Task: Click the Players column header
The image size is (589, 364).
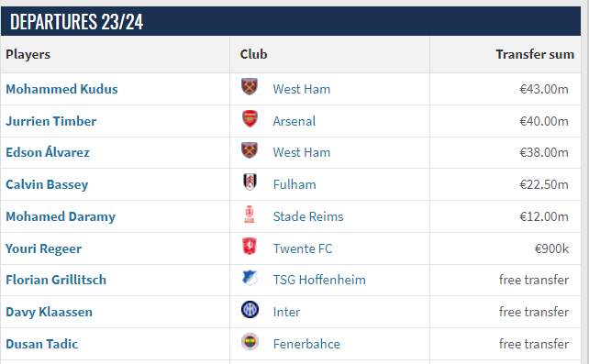Action: coord(28,54)
